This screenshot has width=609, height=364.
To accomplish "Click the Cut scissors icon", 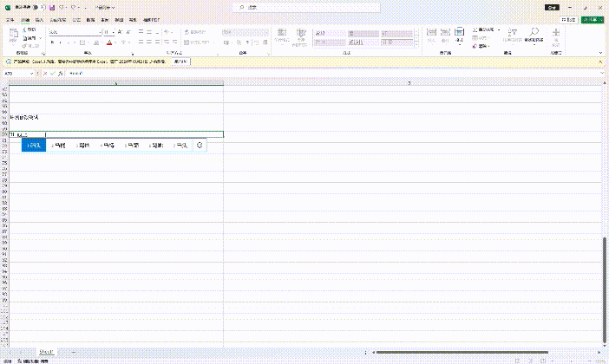I will pyautogui.click(x=25, y=29).
